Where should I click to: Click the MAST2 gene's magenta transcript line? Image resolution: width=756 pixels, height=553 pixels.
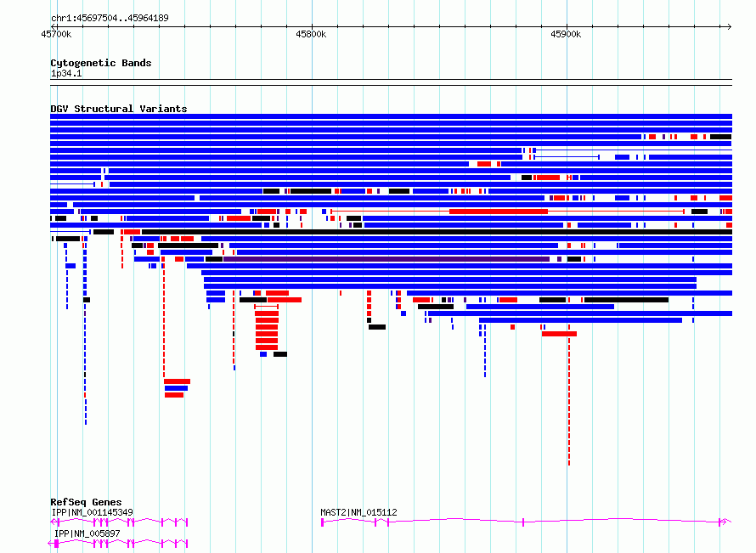click(x=526, y=522)
